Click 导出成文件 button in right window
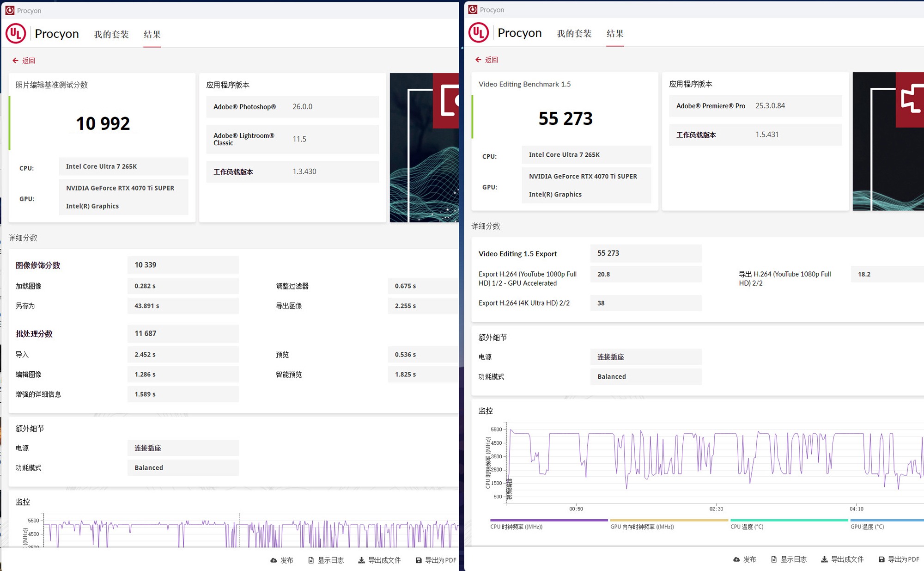Viewport: 924px width, 571px height. pos(847,559)
